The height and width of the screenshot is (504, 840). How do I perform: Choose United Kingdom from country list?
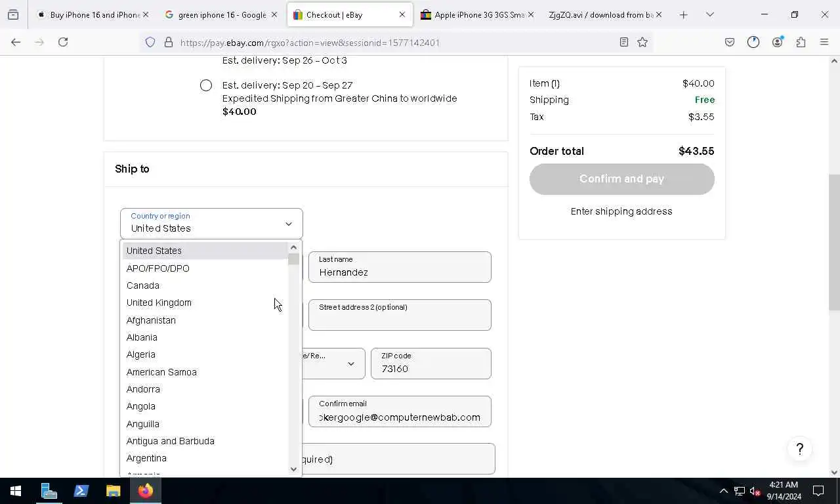click(205, 303)
